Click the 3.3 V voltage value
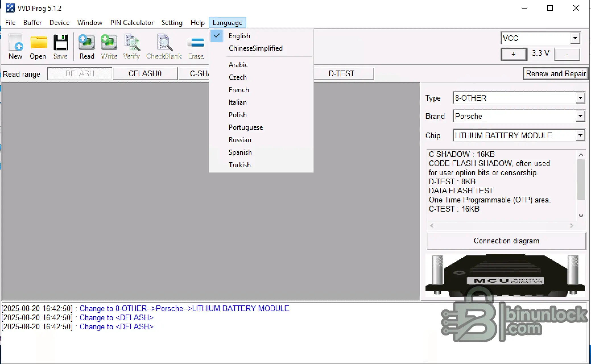This screenshot has width=591, height=364. 540,53
